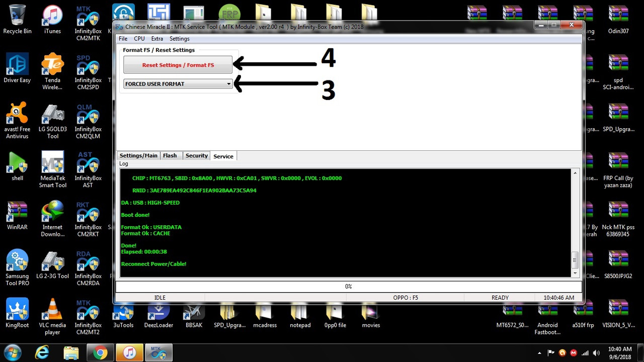Select the avast! Free Antivirus icon
The height and width of the screenshot is (362, 644).
click(17, 121)
